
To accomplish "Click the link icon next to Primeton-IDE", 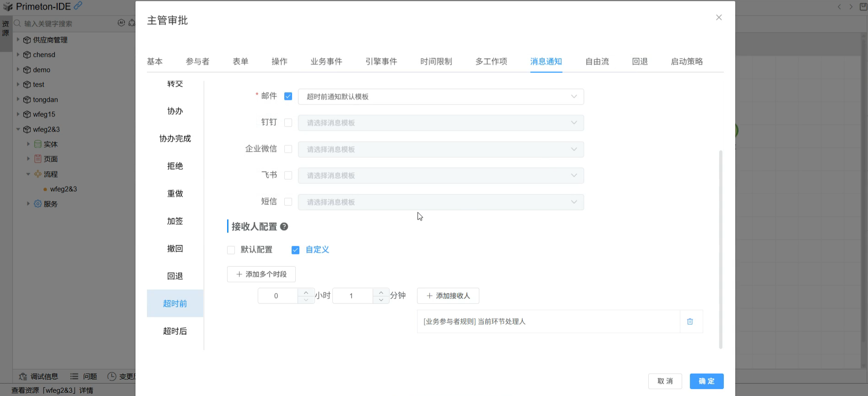I will click(78, 5).
